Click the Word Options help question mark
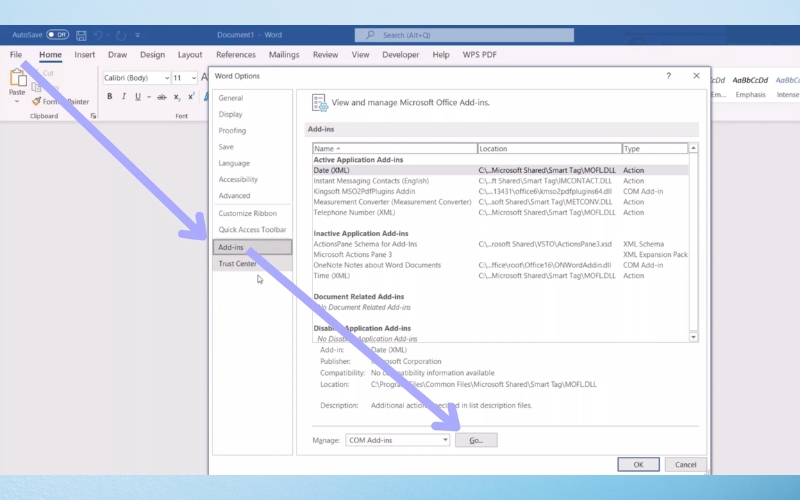 pos(668,76)
